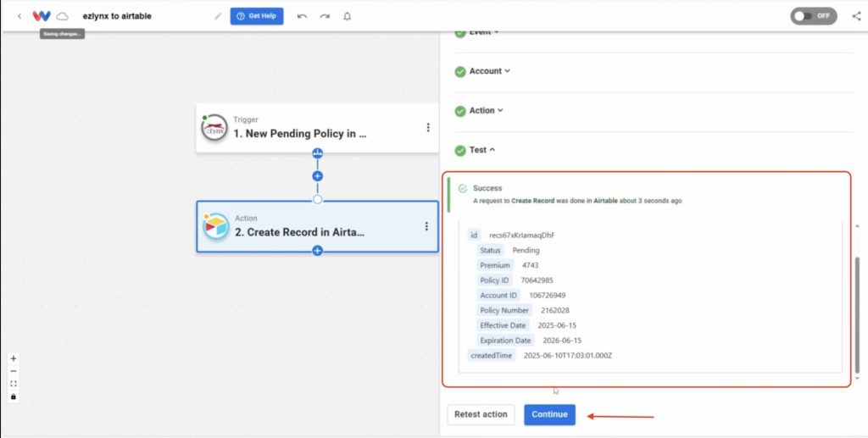Click the Get Help button
Screen dimensions: 868x438
click(x=257, y=16)
